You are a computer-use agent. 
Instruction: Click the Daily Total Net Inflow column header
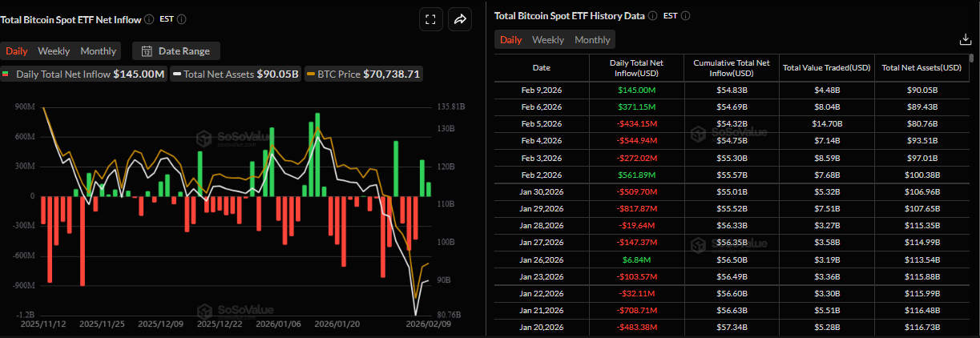(635, 67)
